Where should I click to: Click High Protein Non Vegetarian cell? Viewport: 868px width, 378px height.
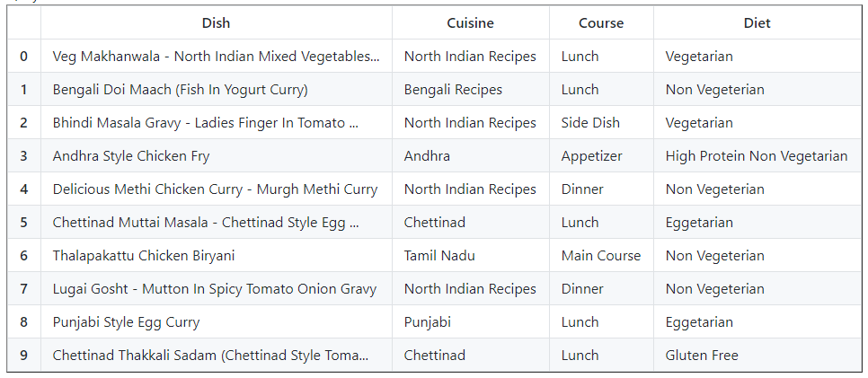(756, 156)
